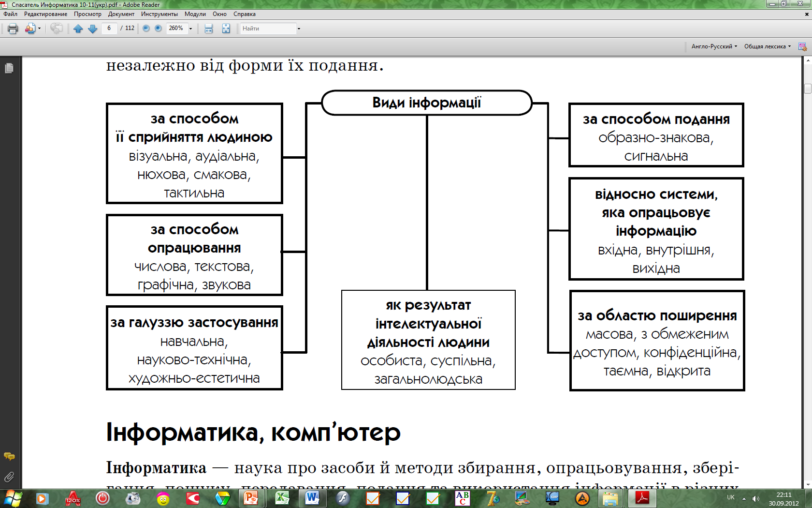Close the document with the menu bar X

point(807,14)
